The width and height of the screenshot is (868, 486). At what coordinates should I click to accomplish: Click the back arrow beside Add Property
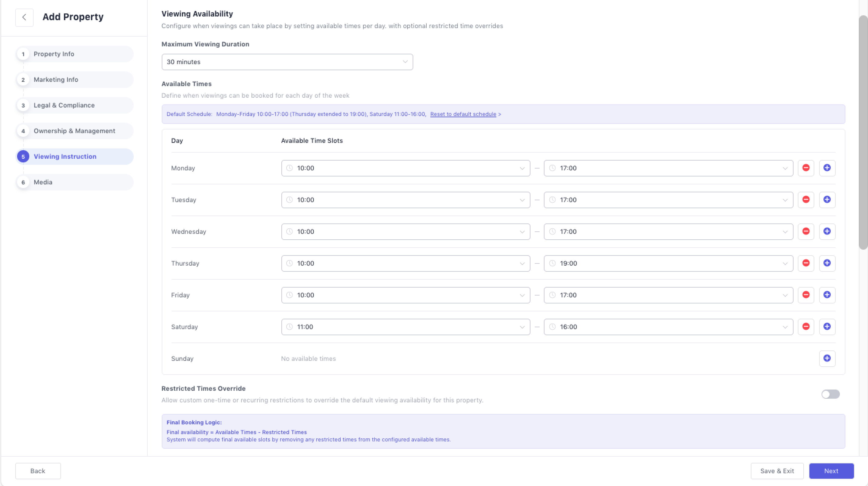click(24, 17)
